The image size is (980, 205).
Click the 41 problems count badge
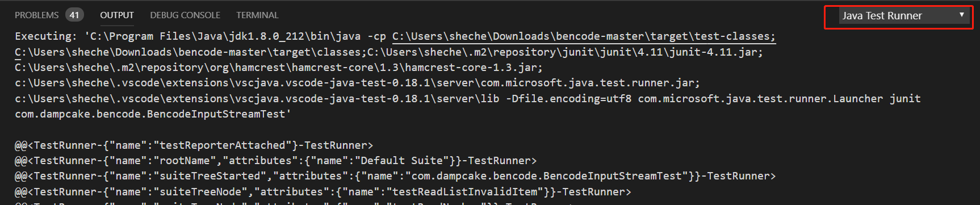(74, 15)
